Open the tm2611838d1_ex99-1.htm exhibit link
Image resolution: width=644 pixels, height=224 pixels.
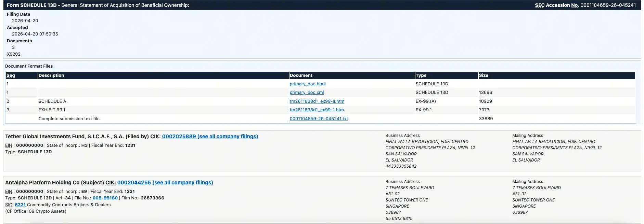[317, 110]
